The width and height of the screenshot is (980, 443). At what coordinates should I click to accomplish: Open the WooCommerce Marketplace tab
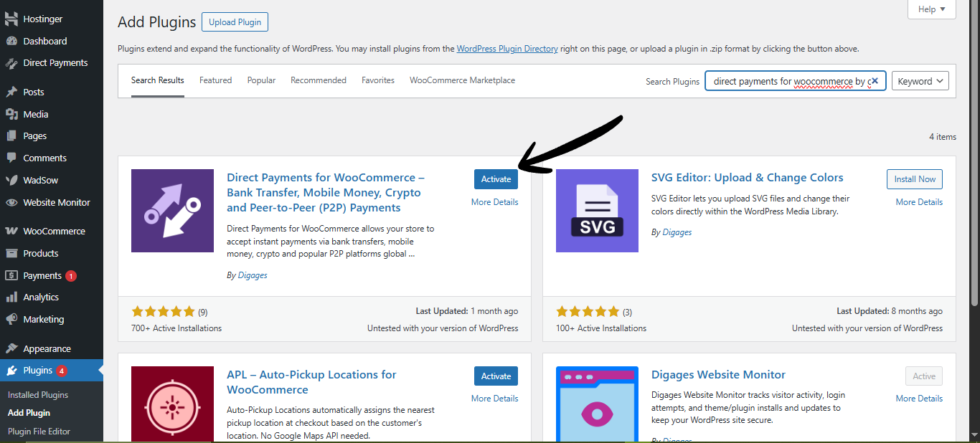462,80
